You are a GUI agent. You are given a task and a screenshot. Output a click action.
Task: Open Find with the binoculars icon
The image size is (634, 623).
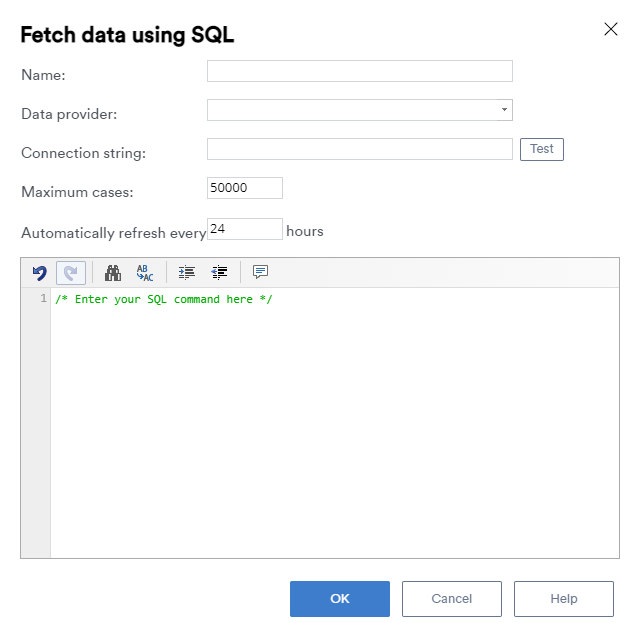pos(113,273)
